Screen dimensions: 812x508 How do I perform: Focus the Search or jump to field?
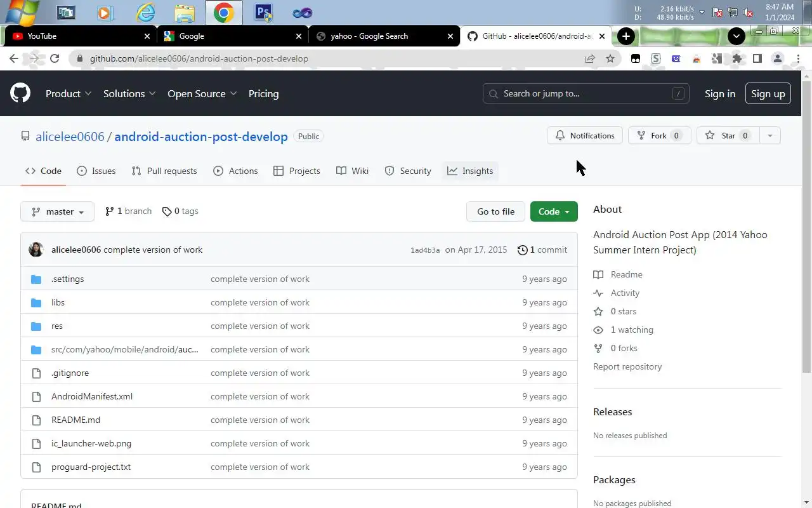(x=586, y=93)
